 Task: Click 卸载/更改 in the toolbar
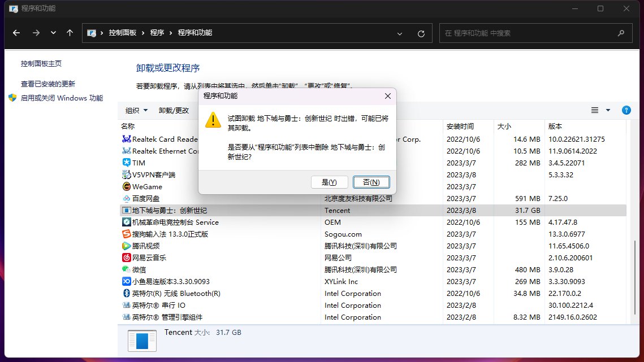tap(174, 110)
